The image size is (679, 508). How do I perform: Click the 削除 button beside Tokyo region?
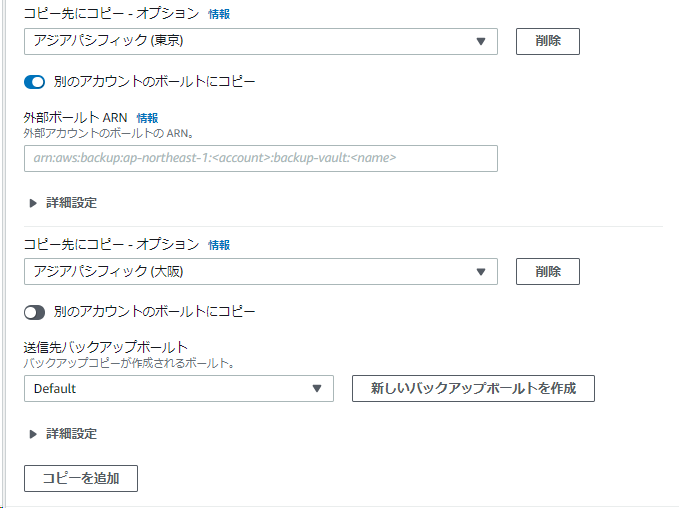pyautogui.click(x=547, y=41)
